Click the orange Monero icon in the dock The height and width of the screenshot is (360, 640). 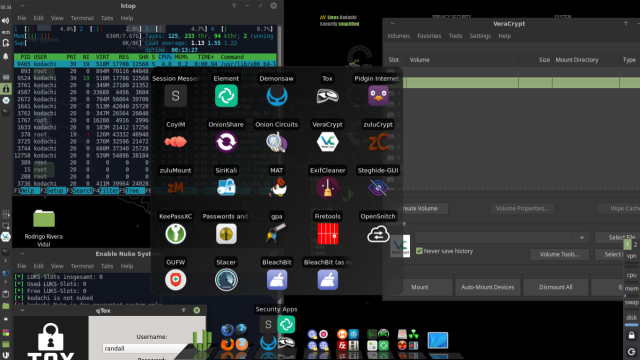(342, 334)
